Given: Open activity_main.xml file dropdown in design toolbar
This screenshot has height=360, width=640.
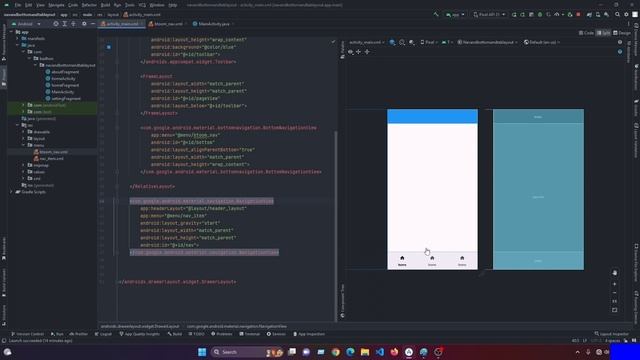Looking at the screenshot, I should [x=367, y=42].
